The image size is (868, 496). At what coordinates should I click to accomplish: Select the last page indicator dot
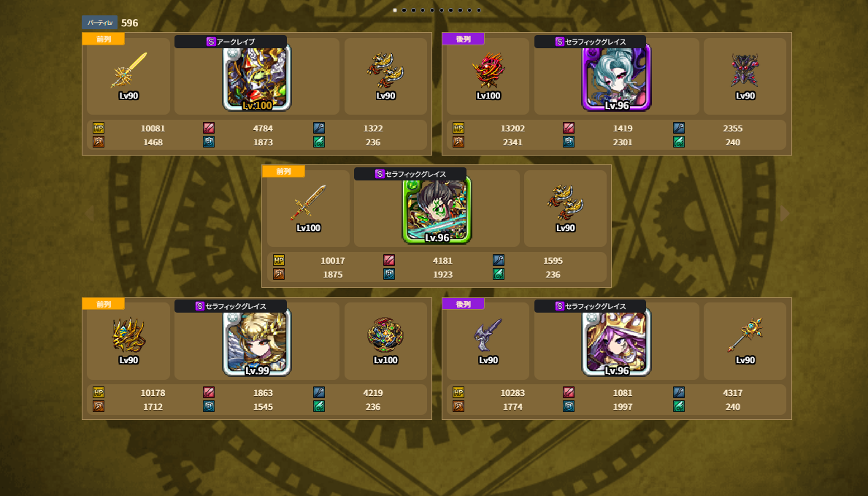(479, 10)
